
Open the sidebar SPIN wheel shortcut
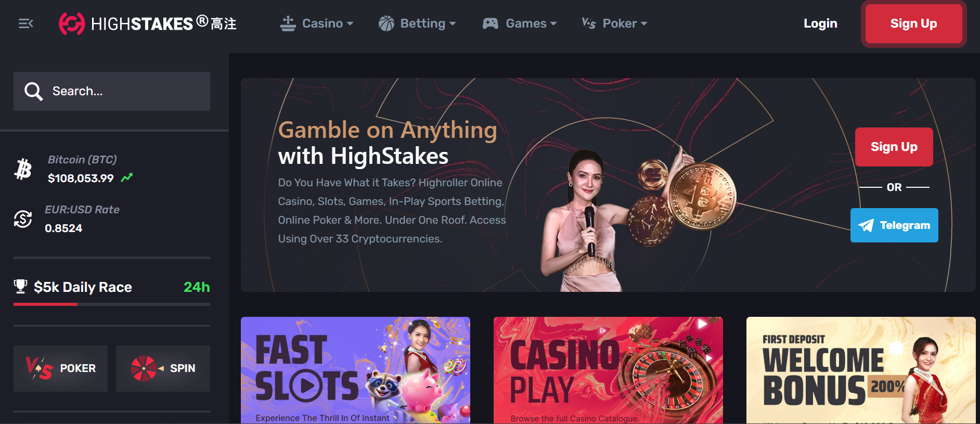[x=163, y=368]
